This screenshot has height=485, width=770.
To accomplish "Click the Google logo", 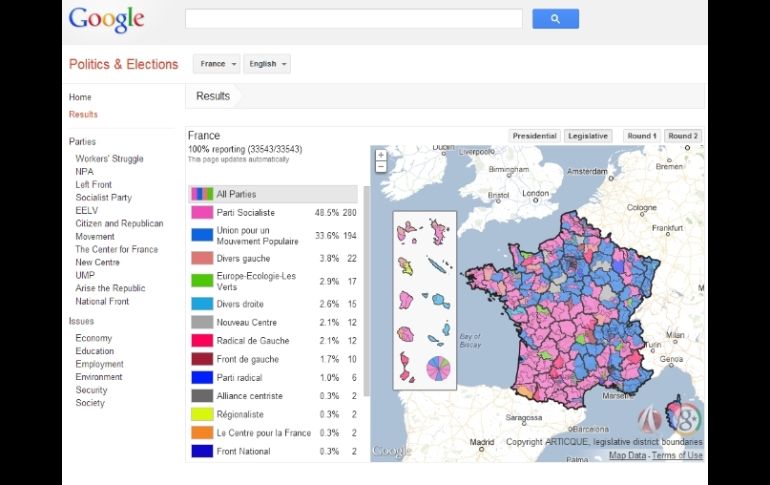I will click(x=106, y=19).
